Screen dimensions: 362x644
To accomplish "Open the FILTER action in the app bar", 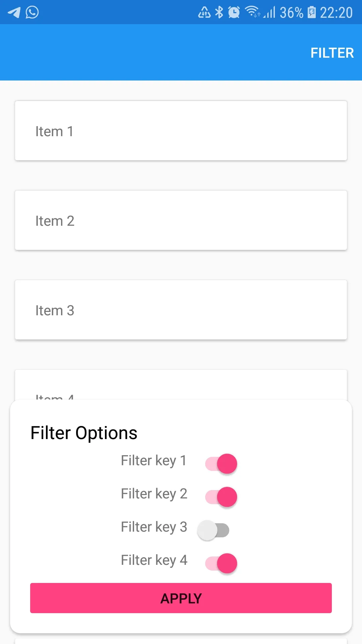I will [332, 53].
